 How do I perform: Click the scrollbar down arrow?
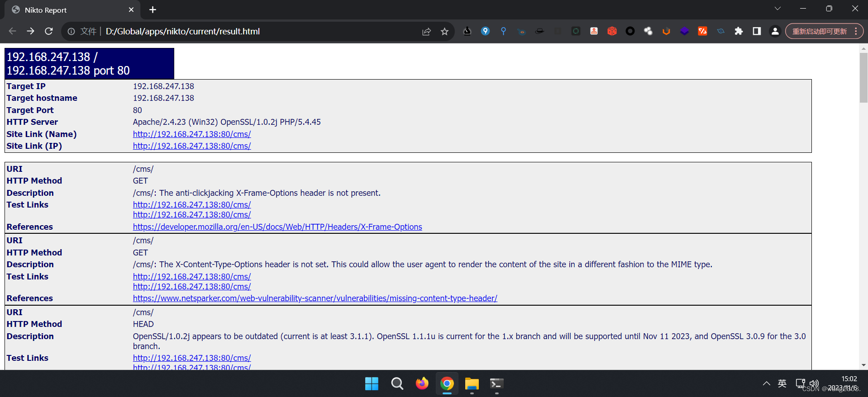(x=863, y=365)
